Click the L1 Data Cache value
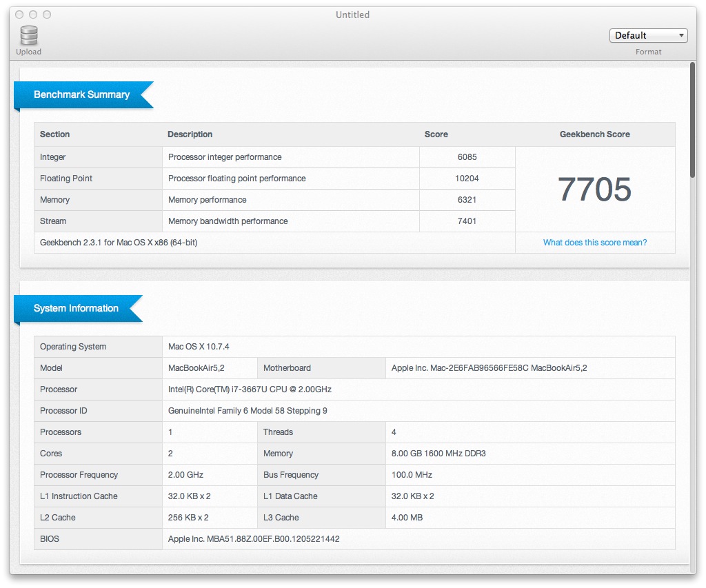706x588 pixels. point(412,496)
